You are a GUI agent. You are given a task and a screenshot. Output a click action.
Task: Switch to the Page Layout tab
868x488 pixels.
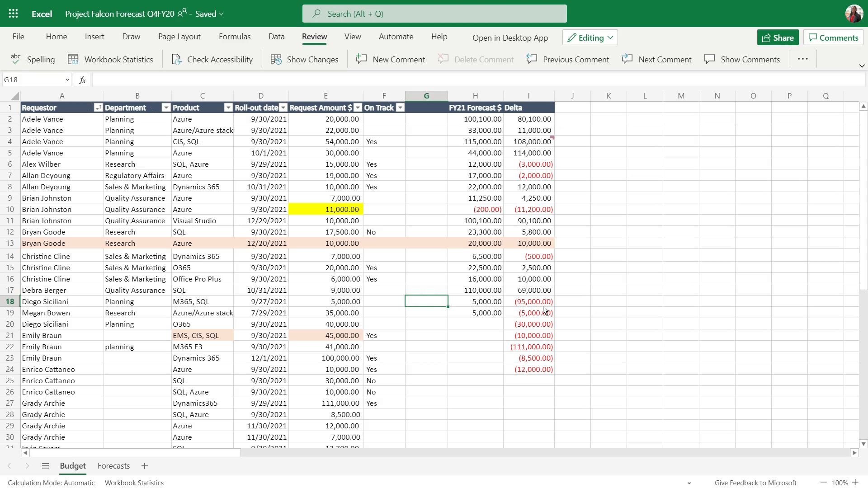point(179,37)
